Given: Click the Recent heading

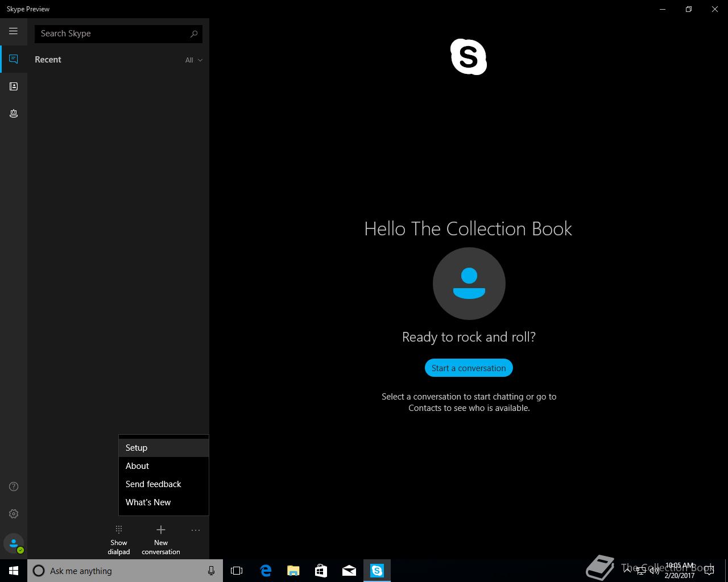Looking at the screenshot, I should (48, 60).
